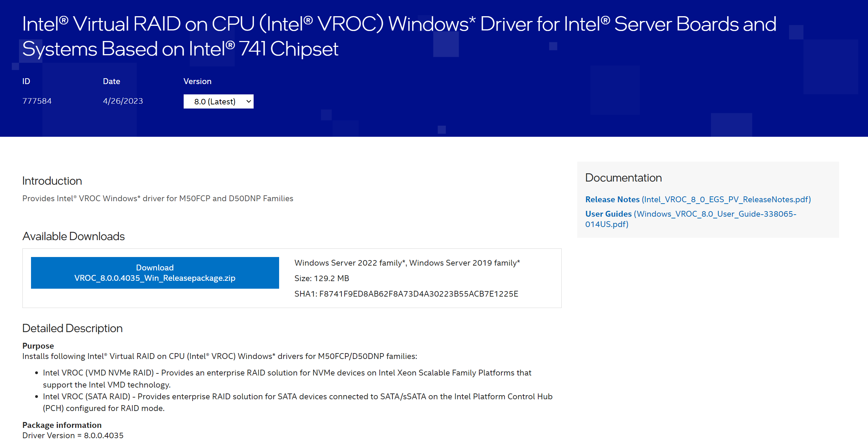Open the Version dropdown showing 8.0 (Latest)

tap(218, 101)
